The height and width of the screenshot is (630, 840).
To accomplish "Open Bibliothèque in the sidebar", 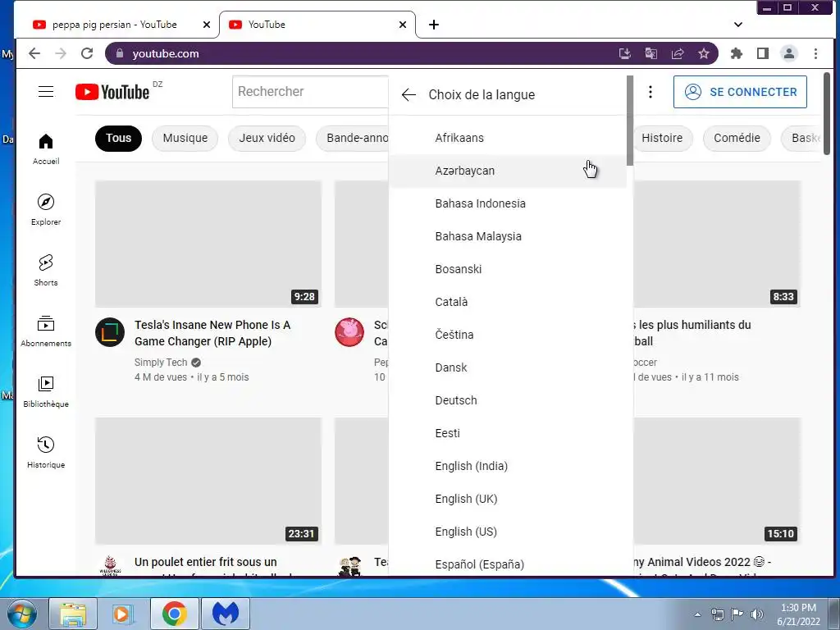I will click(x=46, y=391).
